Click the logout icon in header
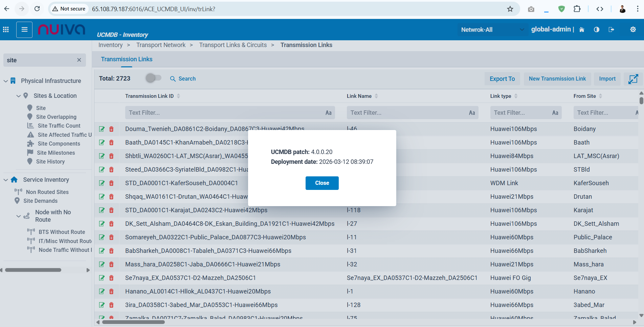This screenshot has width=644, height=327. (x=611, y=30)
